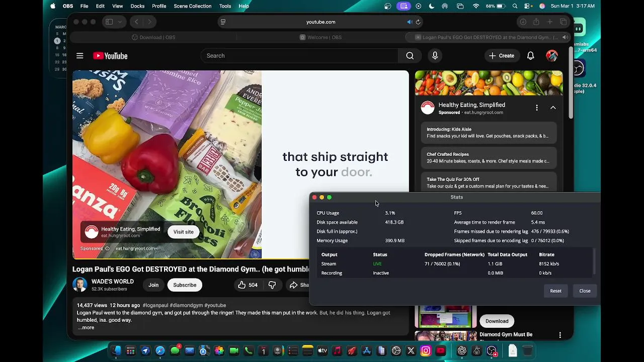Switch to the Welcome | OBS tab
This screenshot has width=644, height=362.
pos(320,37)
